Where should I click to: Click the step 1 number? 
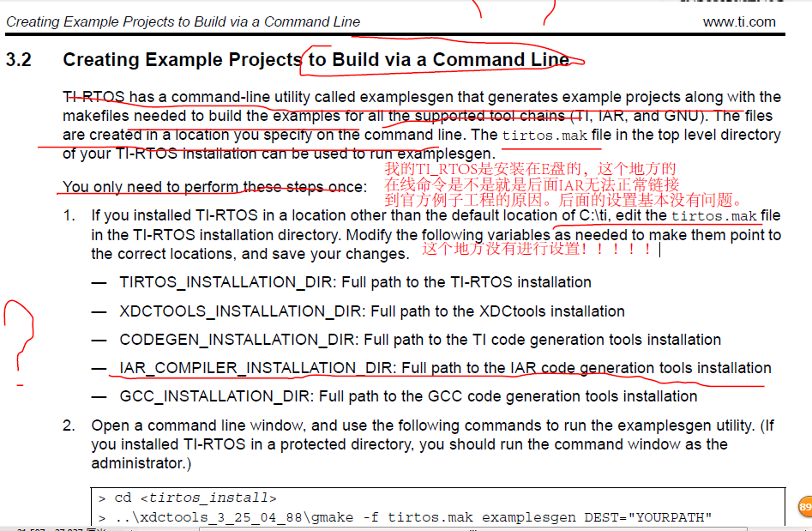tap(69, 215)
